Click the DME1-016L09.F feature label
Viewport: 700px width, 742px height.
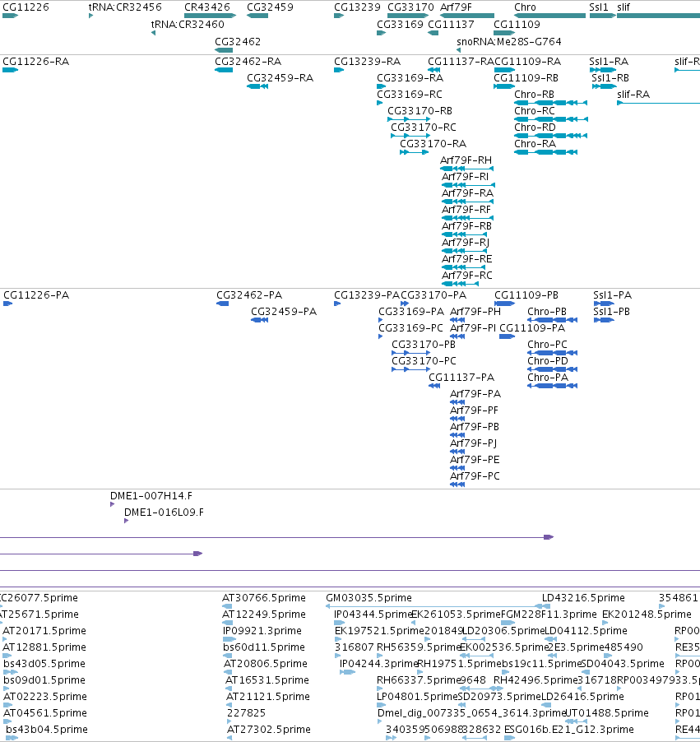pyautogui.click(x=164, y=512)
